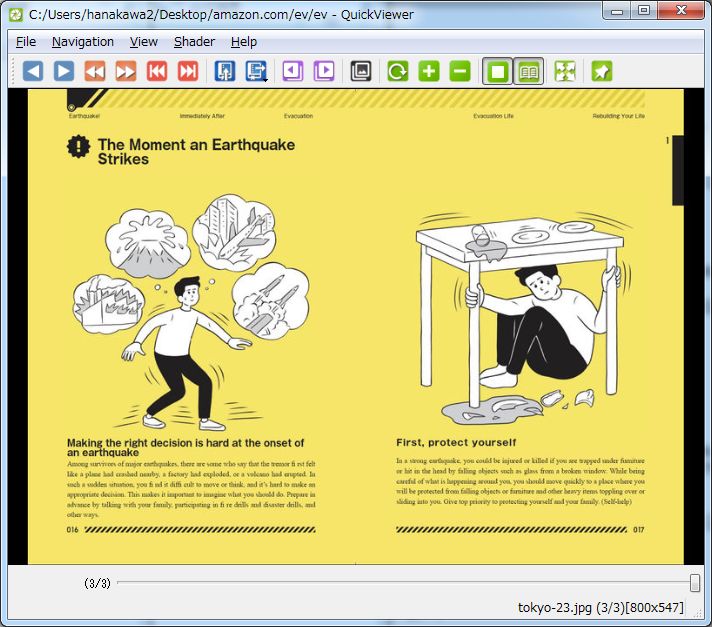The width and height of the screenshot is (712, 627).
Task: Open the File menu
Action: [x=26, y=42]
